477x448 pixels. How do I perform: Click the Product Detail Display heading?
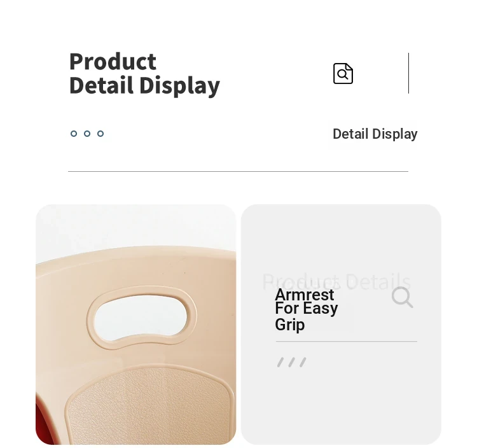pyautogui.click(x=144, y=74)
